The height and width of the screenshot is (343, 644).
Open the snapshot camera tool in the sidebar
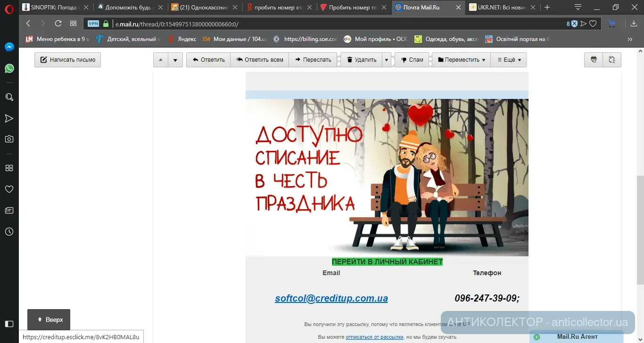coord(9,139)
